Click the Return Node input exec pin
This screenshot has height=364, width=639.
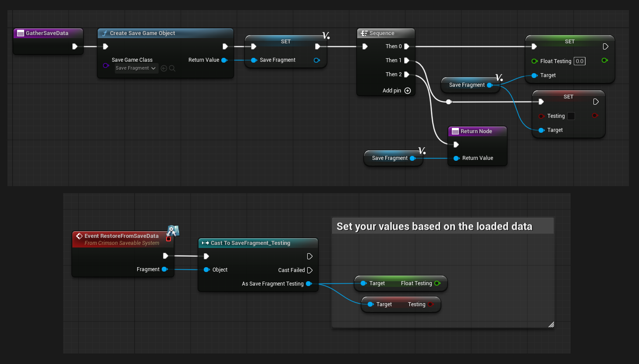point(456,145)
